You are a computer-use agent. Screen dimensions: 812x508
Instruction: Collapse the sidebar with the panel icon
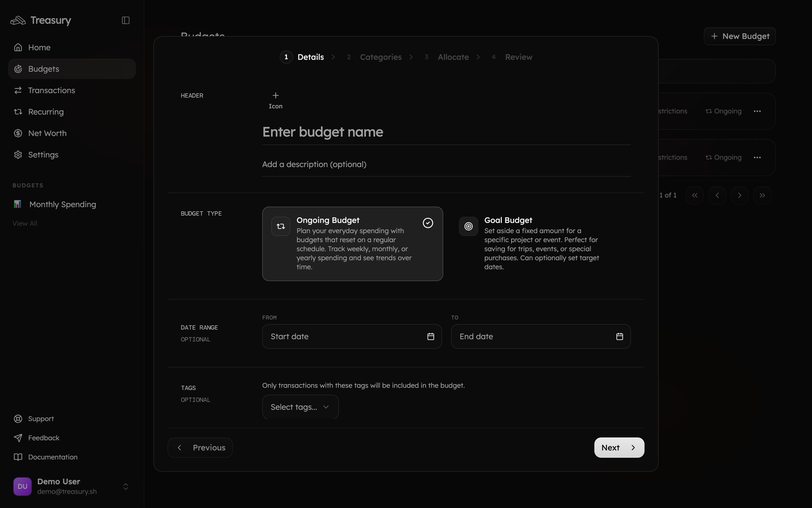coord(125,21)
